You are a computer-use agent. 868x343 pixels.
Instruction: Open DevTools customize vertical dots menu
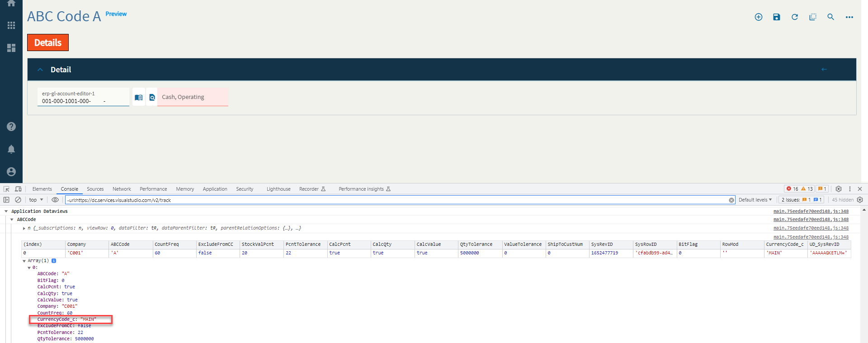pyautogui.click(x=850, y=189)
